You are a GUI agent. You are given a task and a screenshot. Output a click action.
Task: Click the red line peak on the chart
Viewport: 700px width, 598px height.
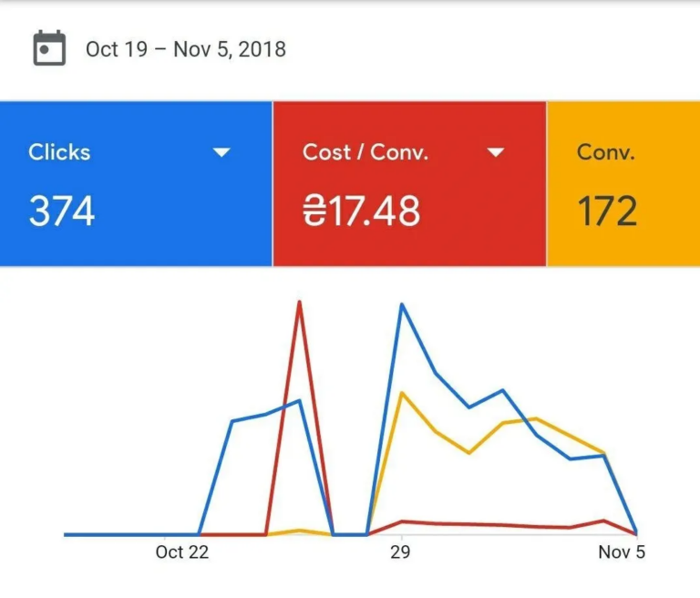click(300, 303)
